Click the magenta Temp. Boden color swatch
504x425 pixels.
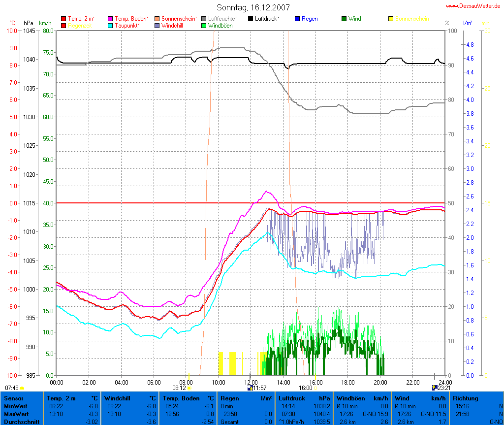110,19
